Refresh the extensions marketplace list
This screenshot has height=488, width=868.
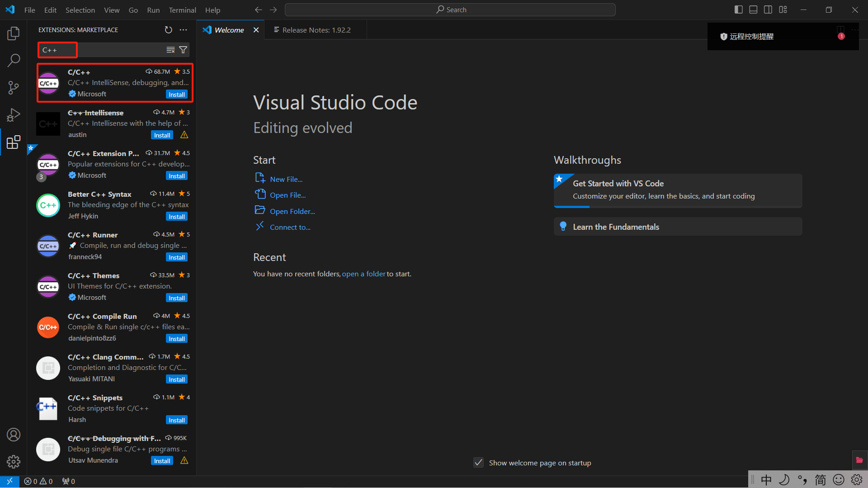click(x=168, y=30)
